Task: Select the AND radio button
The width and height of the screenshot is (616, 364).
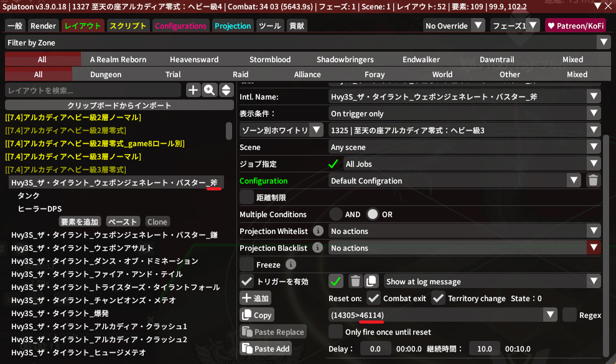Action: point(336,214)
